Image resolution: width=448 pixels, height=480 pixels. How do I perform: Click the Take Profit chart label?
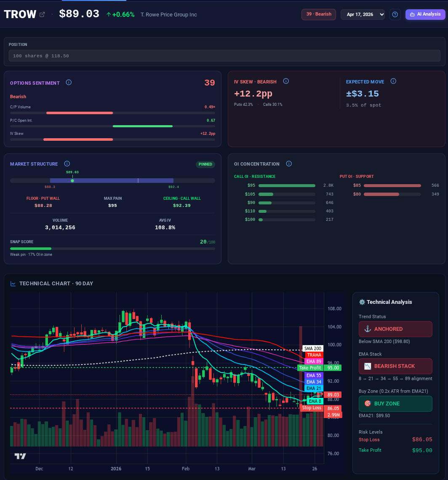pyautogui.click(x=310, y=367)
